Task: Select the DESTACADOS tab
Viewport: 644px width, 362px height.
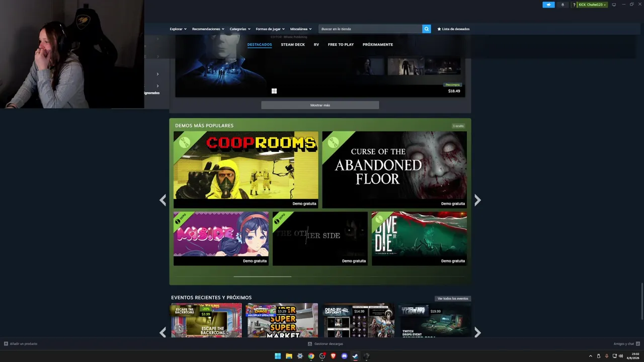Action: [x=260, y=45]
